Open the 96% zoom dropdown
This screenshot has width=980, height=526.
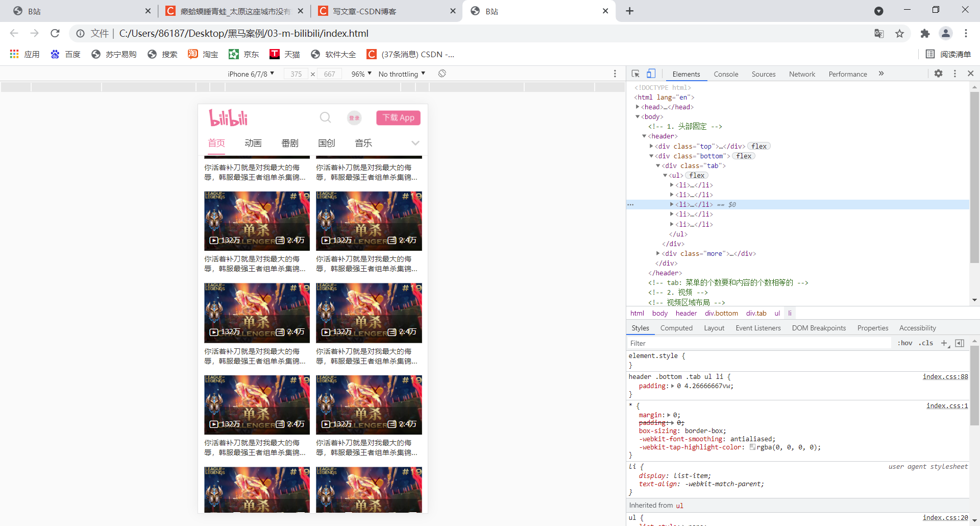pyautogui.click(x=361, y=74)
